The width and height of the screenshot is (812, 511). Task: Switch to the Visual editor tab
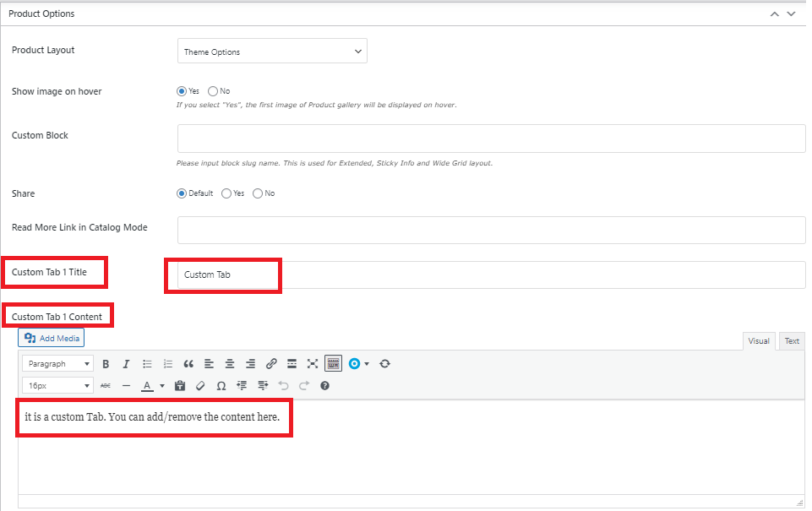coord(759,340)
